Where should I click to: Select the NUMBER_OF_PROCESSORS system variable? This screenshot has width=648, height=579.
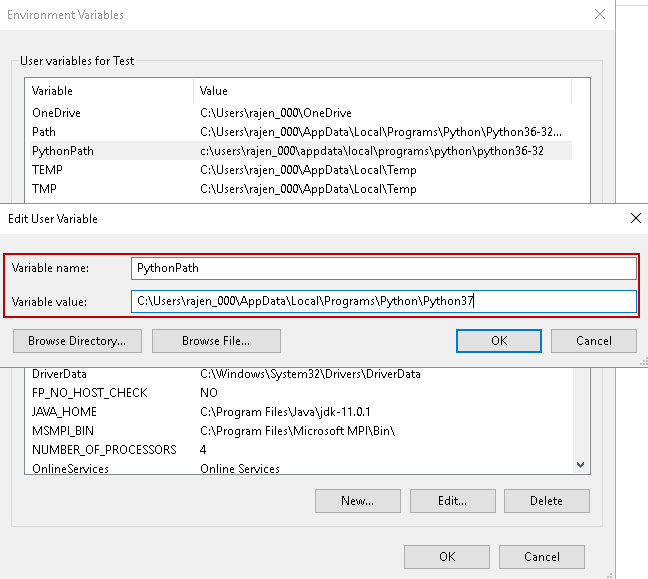(104, 450)
